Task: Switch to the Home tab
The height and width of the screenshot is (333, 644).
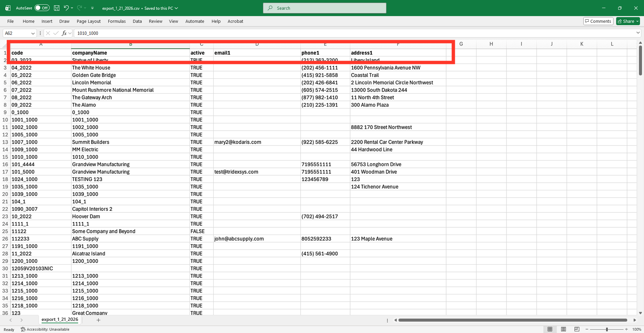Action: (x=29, y=21)
